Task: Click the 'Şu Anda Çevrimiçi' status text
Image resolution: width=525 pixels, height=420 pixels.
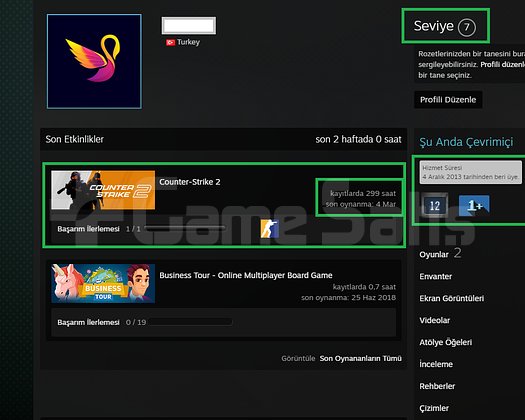Action: (466, 142)
